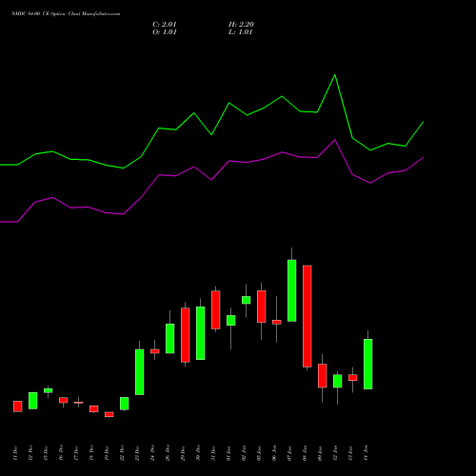Select the red candlestick for 09 Jan

pyautogui.click(x=323, y=376)
